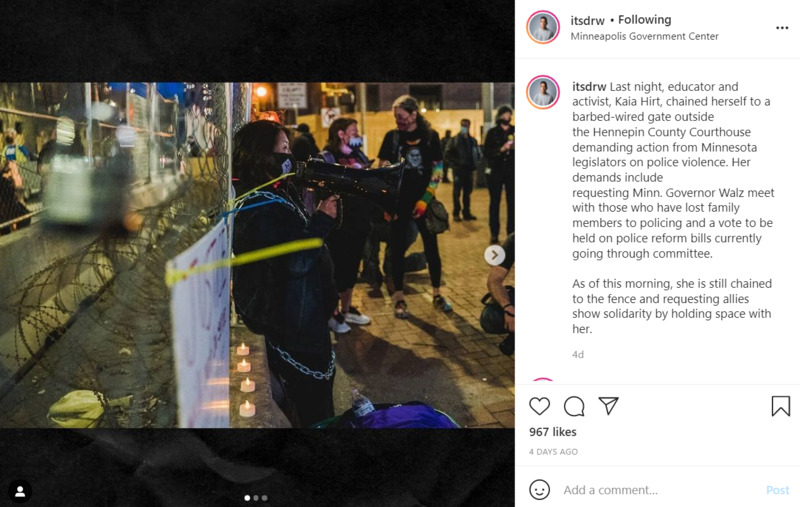The image size is (800, 507).
Task: Submit comment with the Post button
Action: point(778,490)
